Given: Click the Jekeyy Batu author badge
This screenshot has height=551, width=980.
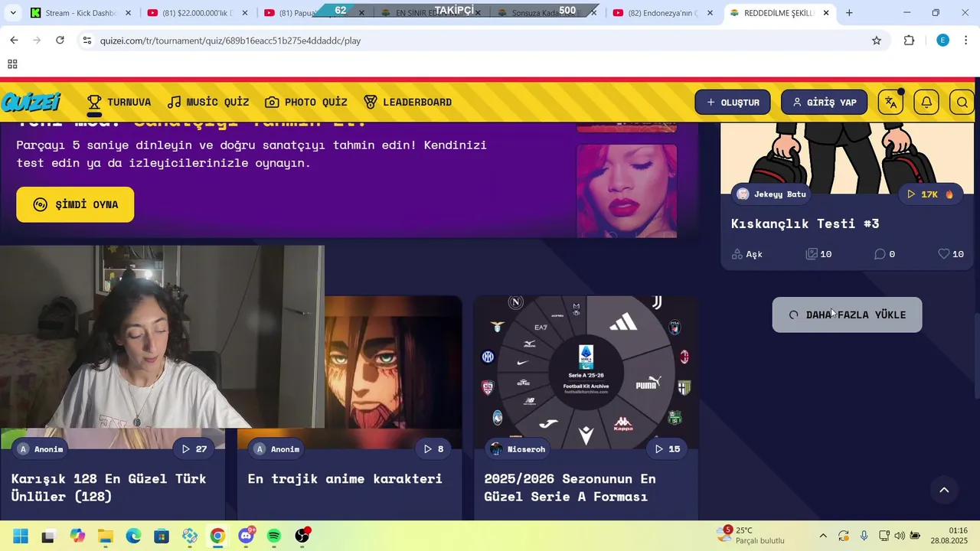Looking at the screenshot, I should click(x=772, y=194).
